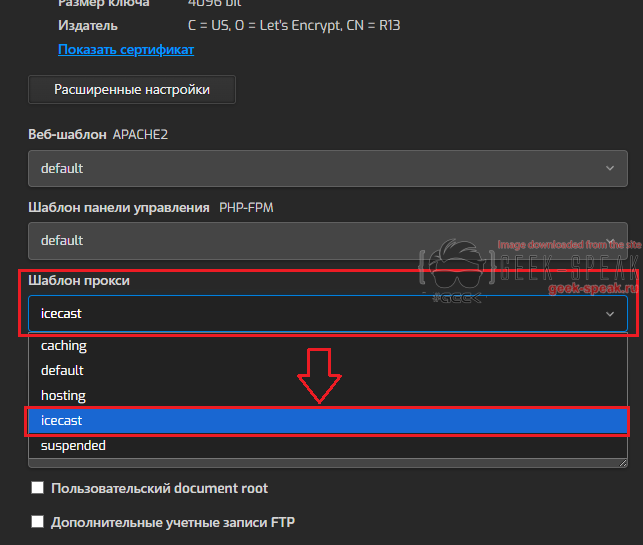
Task: Collapse the Шаблон прокси icecast dropdown
Action: click(320, 313)
